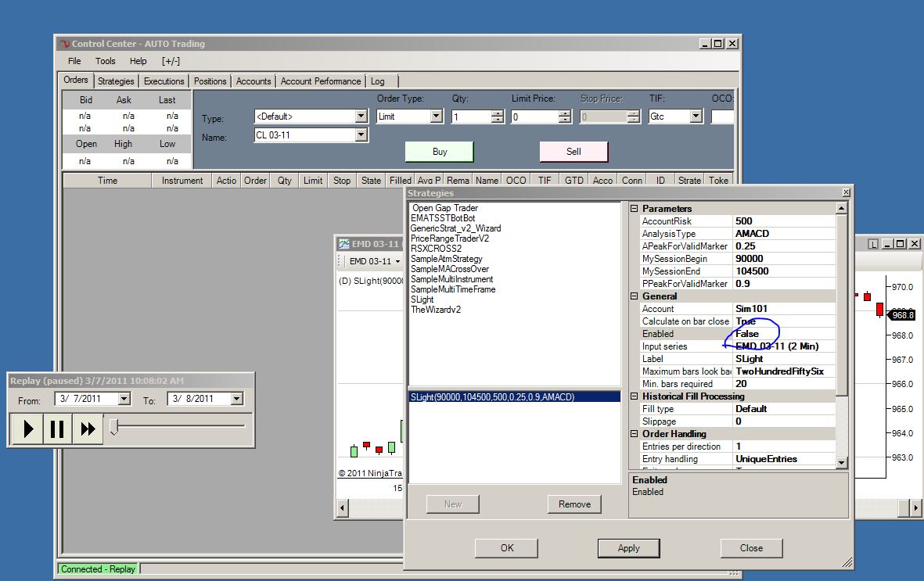Open the Tools menu
Screen dimensions: 924x581
coord(106,61)
